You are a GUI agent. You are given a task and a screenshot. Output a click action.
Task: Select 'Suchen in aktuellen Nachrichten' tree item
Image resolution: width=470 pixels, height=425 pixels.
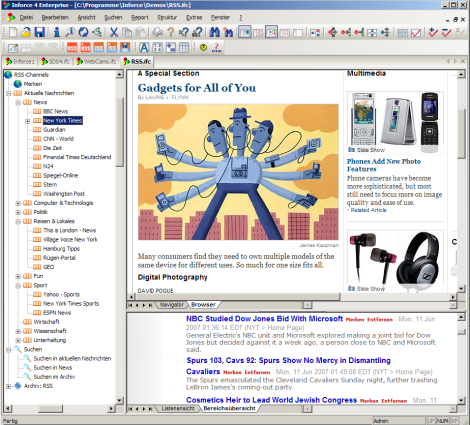pyautogui.click(x=72, y=358)
